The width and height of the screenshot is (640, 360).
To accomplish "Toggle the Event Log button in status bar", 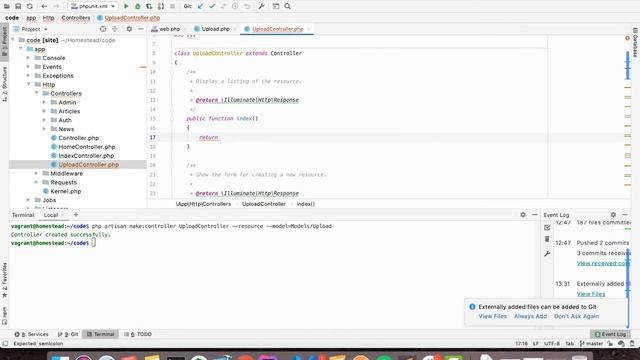I will tap(610, 334).
